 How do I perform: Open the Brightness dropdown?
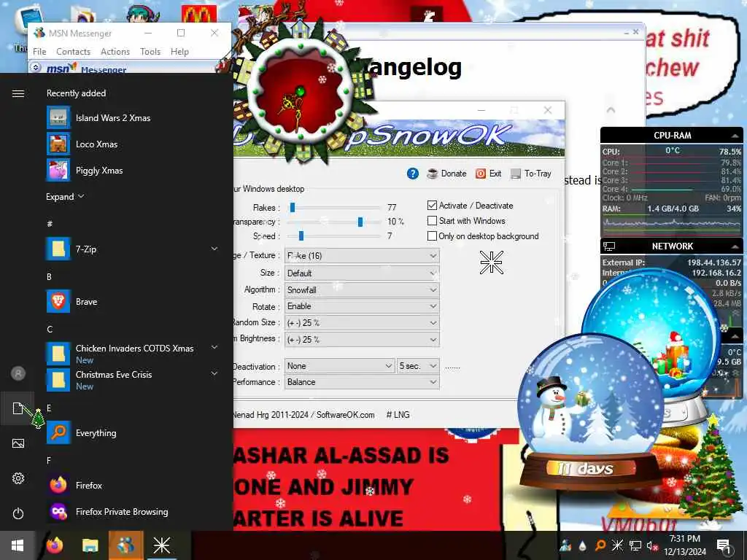click(362, 339)
